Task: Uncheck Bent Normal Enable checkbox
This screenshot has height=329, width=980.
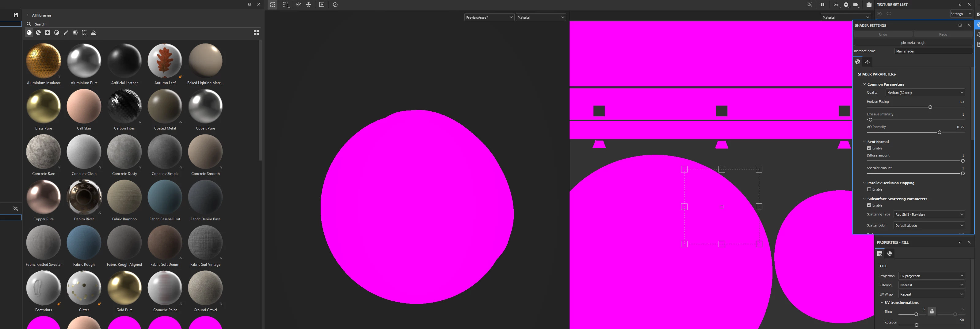Action: [869, 148]
